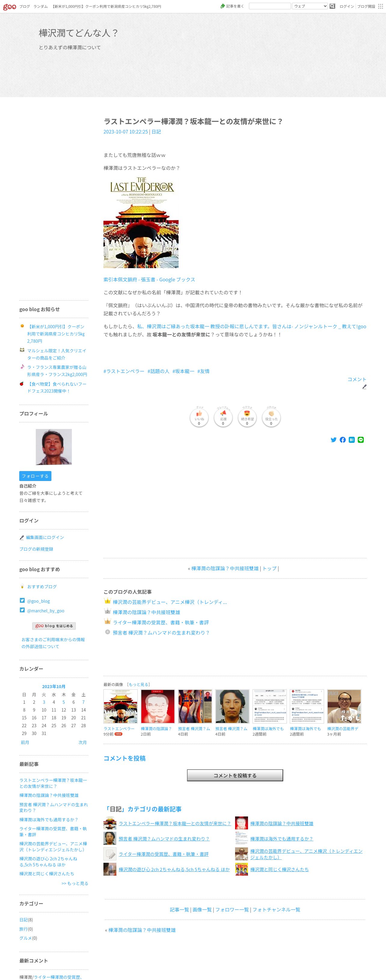Open 画像一覧 footer link

(x=202, y=910)
